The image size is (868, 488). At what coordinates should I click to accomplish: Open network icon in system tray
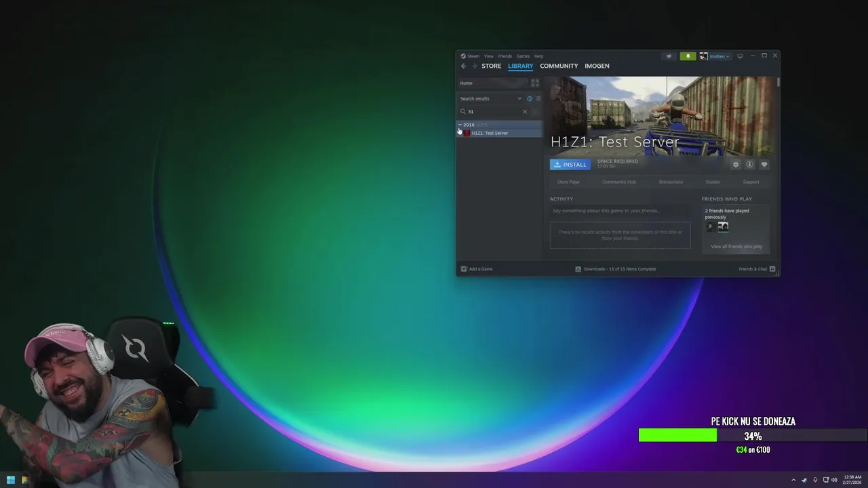[825, 480]
